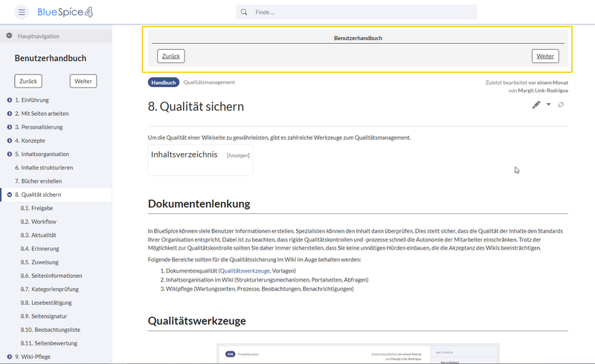Show Inhaltsverzeichnis via Anzeigen toggle

pyautogui.click(x=238, y=155)
